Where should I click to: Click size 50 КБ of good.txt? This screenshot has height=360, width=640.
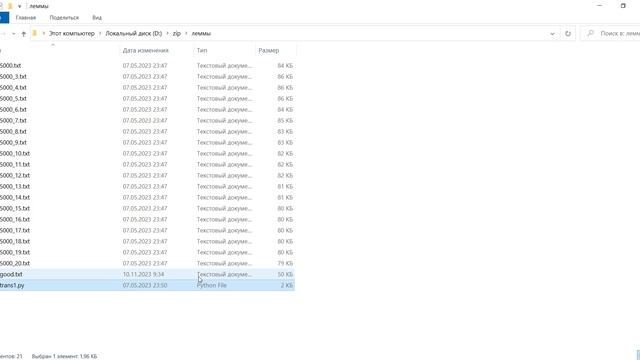coord(285,274)
